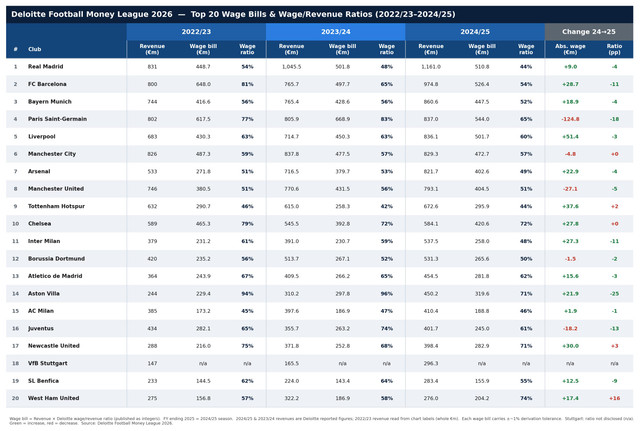Screen dimensions: 640x431
Task: Click Manchester City's 2024/25 wage bill 472.7
Action: [x=482, y=154]
